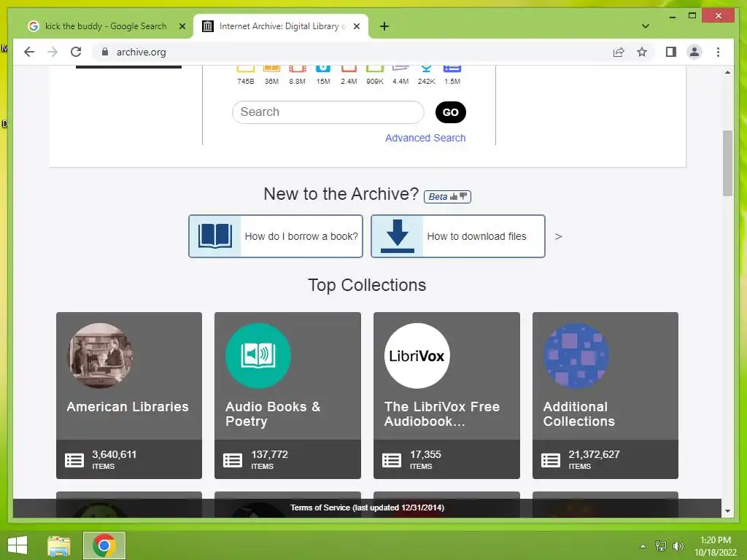The height and width of the screenshot is (560, 747).
Task: Click the browser forward arrow
Action: 53,52
